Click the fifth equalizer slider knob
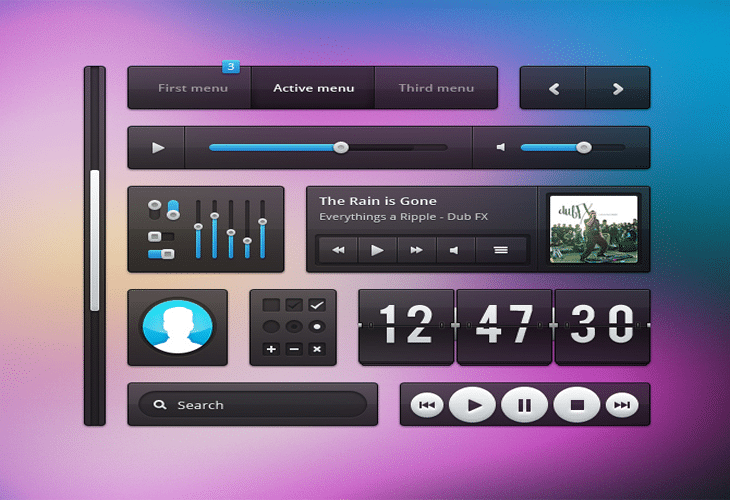 (x=263, y=222)
